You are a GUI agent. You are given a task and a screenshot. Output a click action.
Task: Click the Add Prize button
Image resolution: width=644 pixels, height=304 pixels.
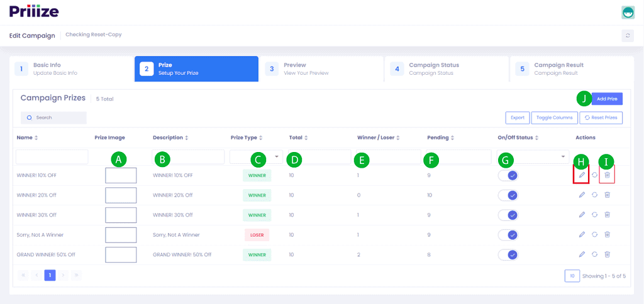point(607,99)
